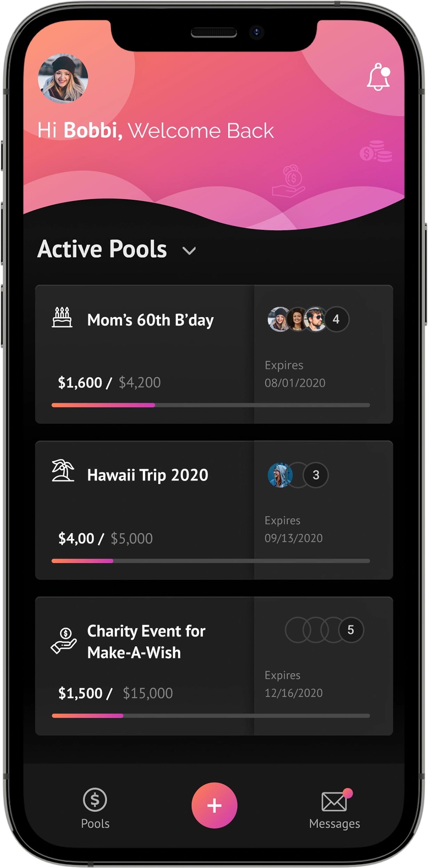Tap the 3 members count badge
Screen dimensions: 428x868
click(x=316, y=475)
